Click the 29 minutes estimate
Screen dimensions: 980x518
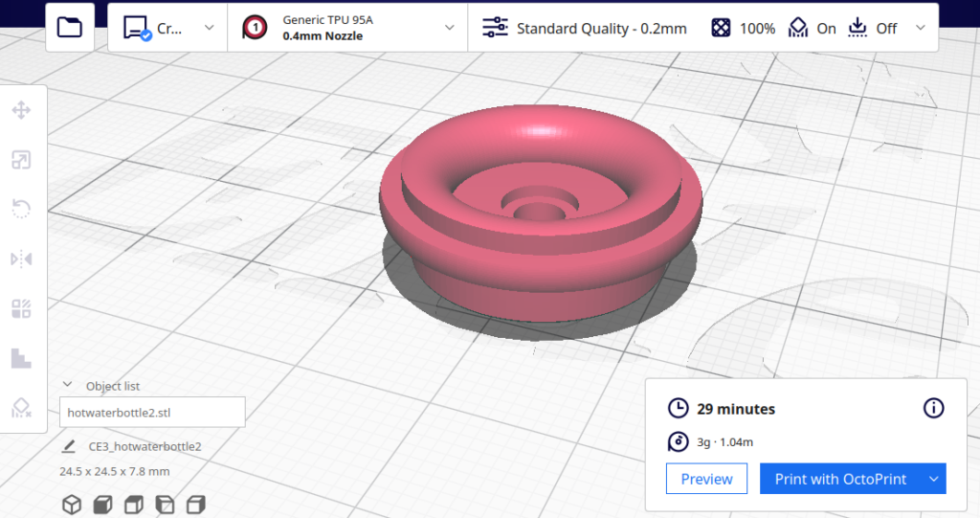[736, 409]
